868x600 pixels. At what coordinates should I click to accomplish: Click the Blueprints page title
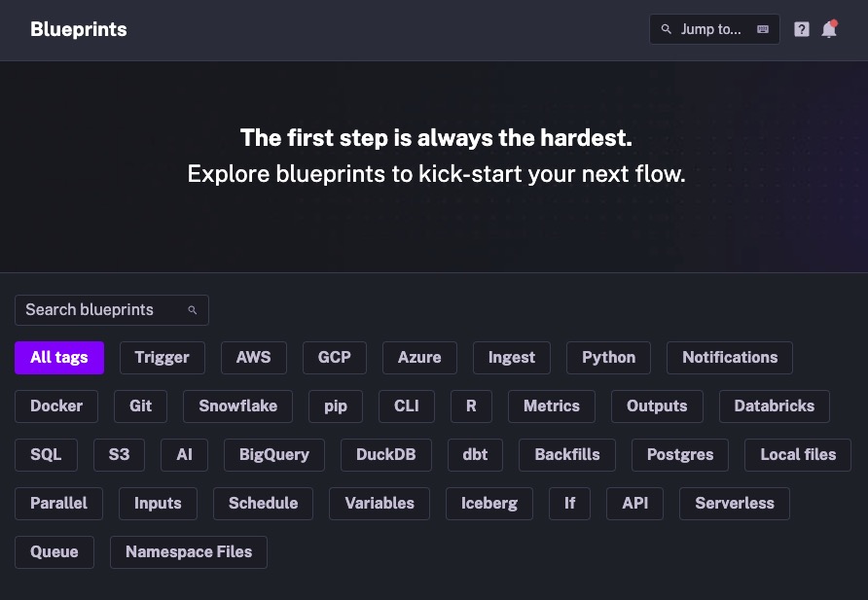point(79,29)
